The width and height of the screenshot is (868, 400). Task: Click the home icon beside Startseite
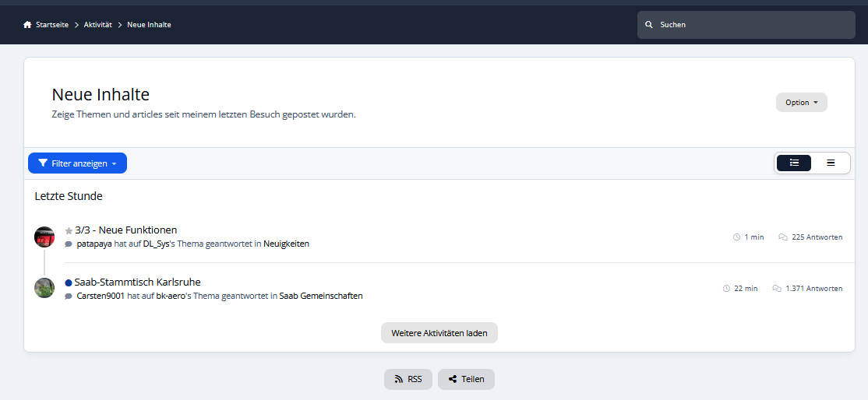tap(27, 25)
